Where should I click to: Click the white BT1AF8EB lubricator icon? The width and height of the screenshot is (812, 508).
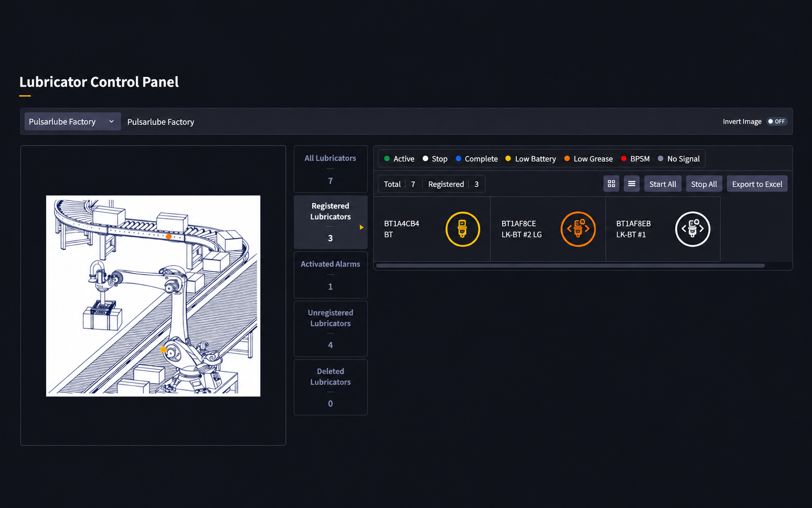pos(693,229)
